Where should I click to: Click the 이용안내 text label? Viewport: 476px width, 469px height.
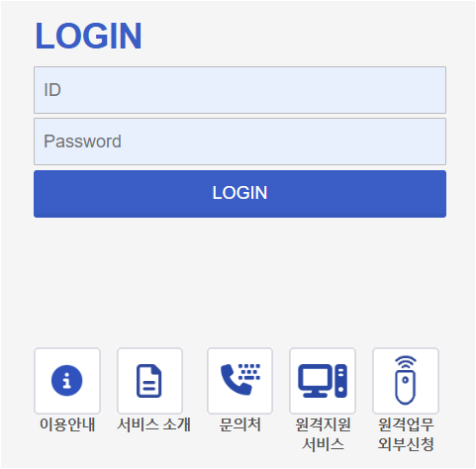pos(67,424)
